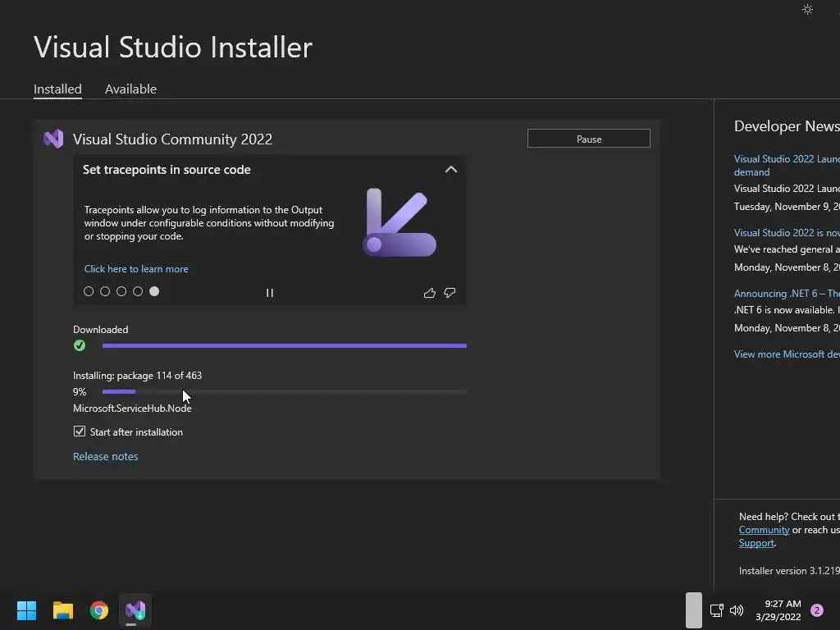Open Announcing .NET 6 news link
The image size is (840, 630).
pos(787,294)
